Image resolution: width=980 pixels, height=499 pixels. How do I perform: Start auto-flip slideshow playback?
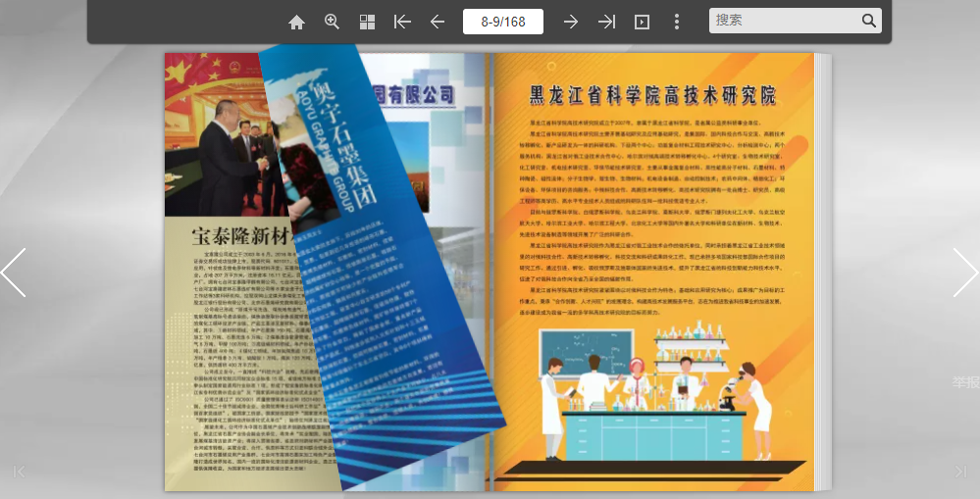point(642,22)
